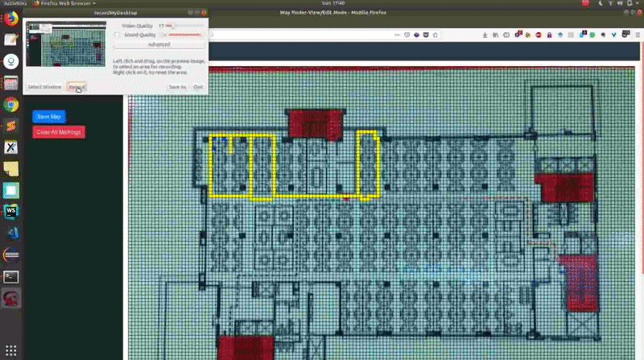This screenshot has width=644, height=360.
Task: Open Sticky Notes from the dock
Action: point(11,168)
